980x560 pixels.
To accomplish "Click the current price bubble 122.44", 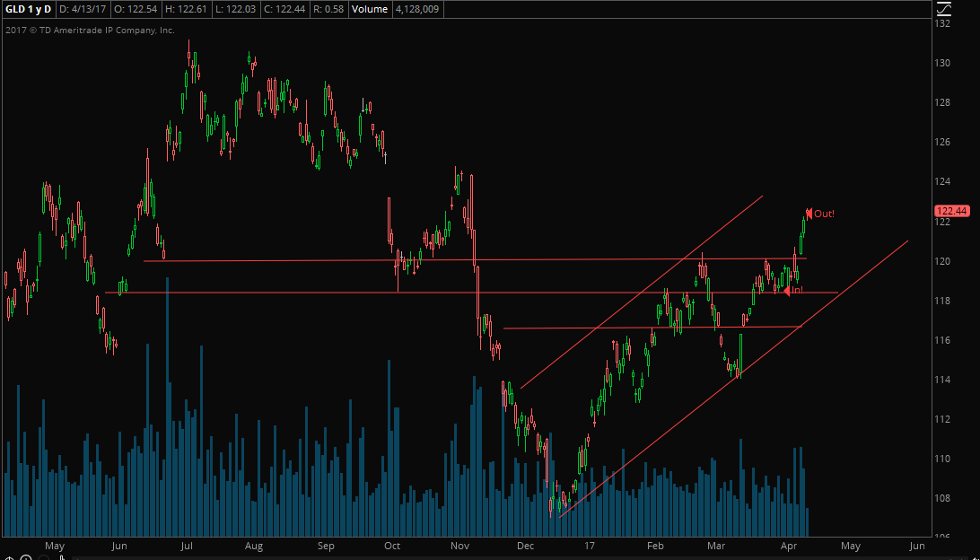I will coord(951,211).
